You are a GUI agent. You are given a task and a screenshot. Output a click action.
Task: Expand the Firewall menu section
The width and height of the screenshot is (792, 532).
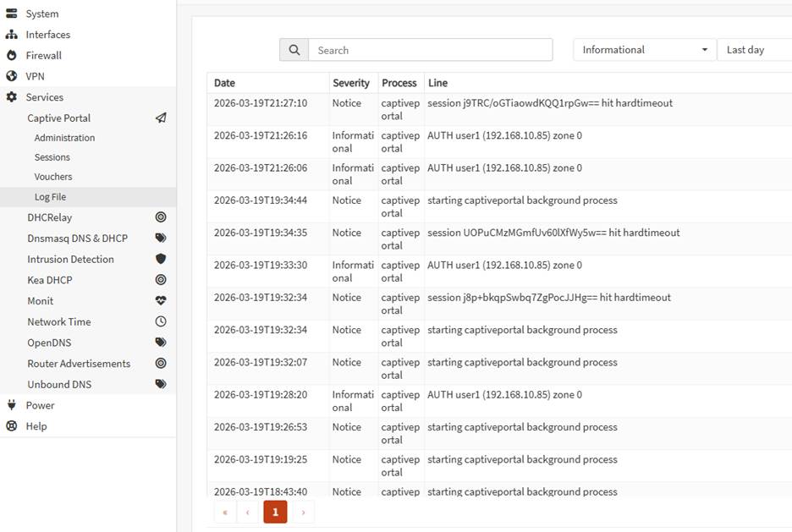coord(43,56)
